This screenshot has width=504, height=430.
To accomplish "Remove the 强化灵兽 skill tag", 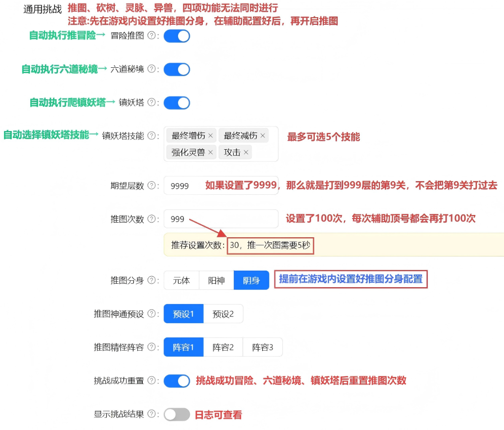I will pyautogui.click(x=211, y=152).
